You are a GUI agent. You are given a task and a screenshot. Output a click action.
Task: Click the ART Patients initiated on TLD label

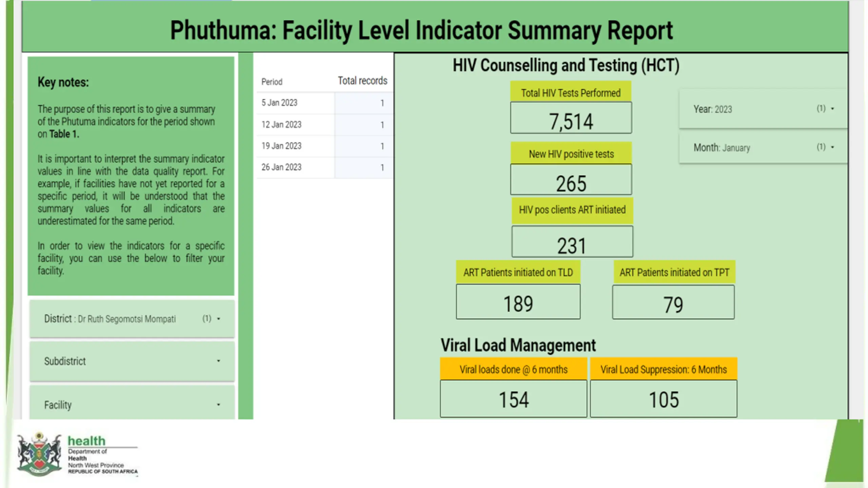pyautogui.click(x=518, y=272)
